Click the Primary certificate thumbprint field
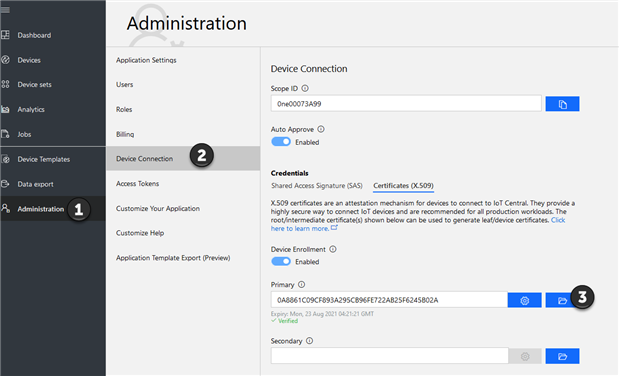The image size is (619, 376). click(389, 300)
